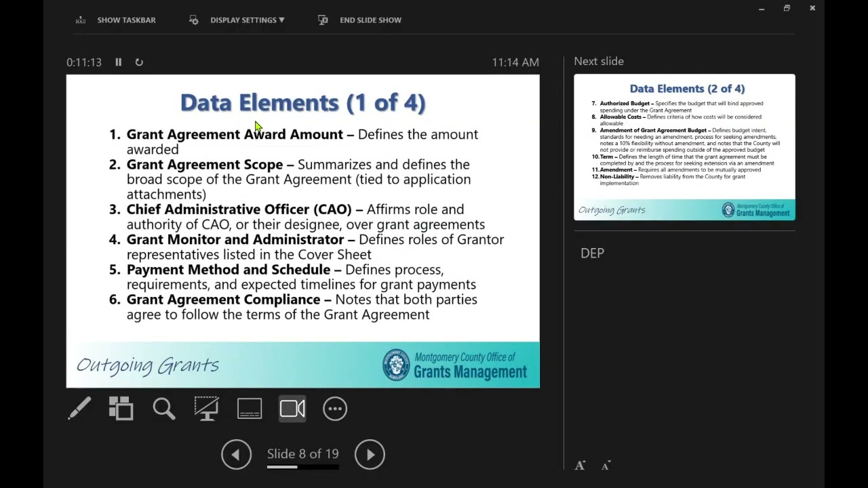
Task: Restart the presentation timer
Action: tap(139, 62)
